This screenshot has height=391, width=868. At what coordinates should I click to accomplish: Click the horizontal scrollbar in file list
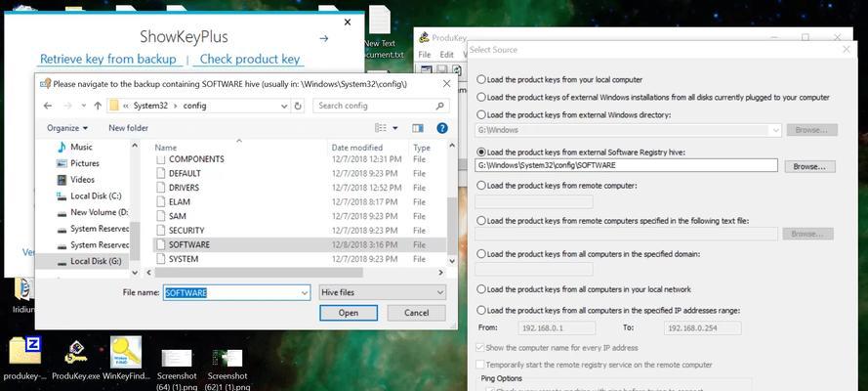coord(259,273)
